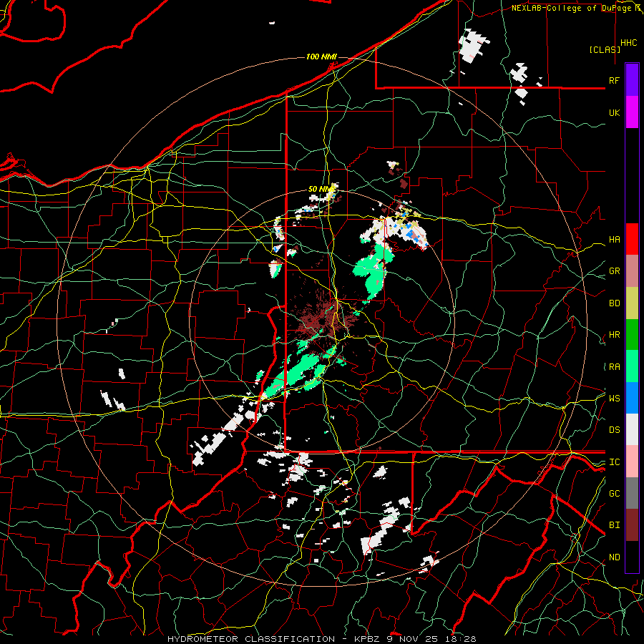Select the GR salmon color swatch
The image size is (644, 644).
[x=632, y=270]
